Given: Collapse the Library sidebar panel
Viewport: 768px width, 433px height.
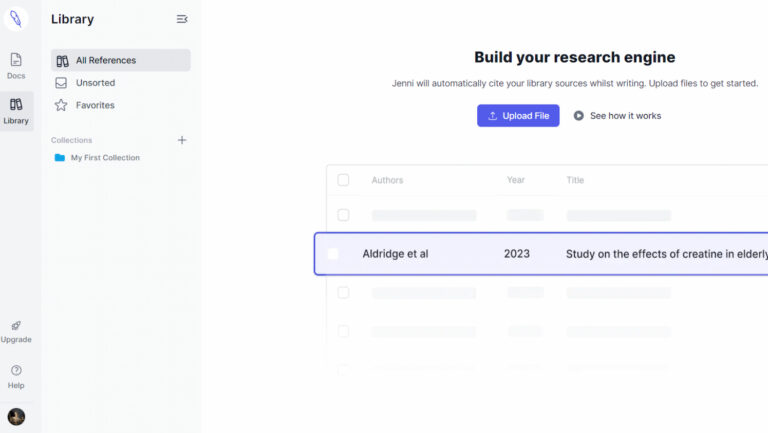Looking at the screenshot, I should point(181,19).
